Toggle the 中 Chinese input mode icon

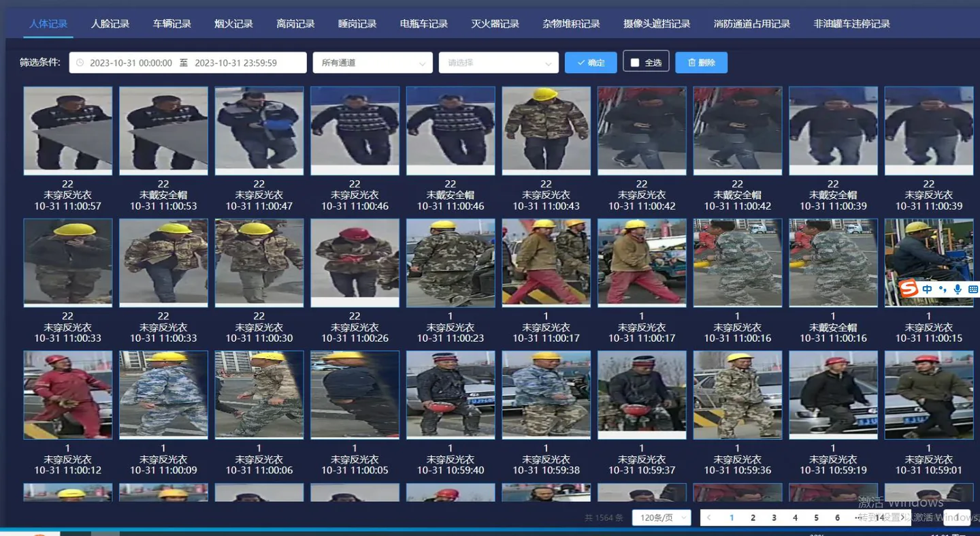click(928, 289)
